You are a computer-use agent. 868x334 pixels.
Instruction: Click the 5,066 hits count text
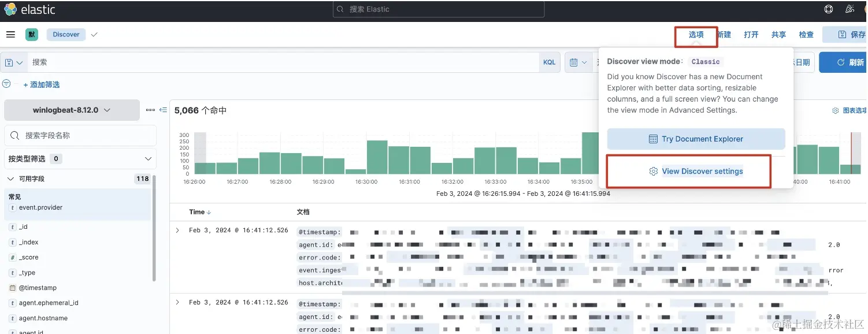point(201,110)
